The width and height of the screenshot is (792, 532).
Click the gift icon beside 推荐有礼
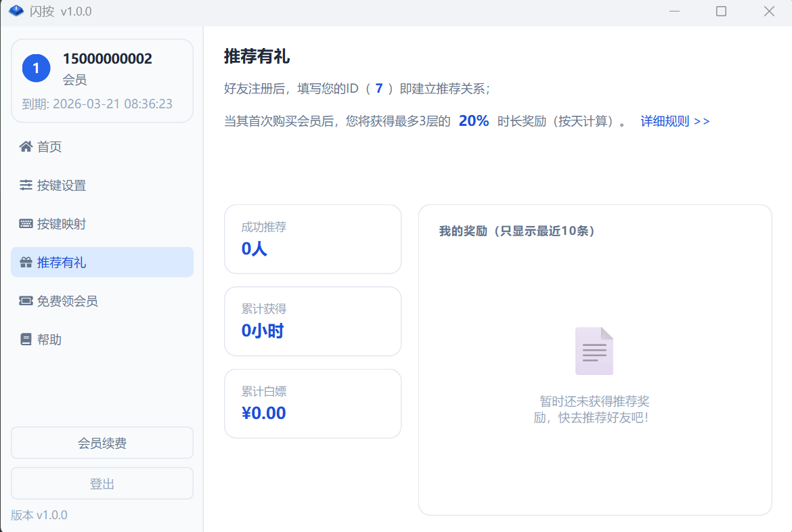[24, 262]
